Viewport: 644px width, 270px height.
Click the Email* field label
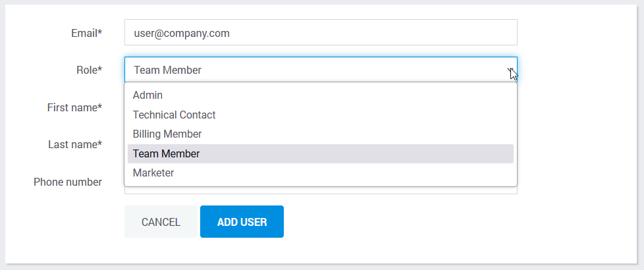click(87, 34)
